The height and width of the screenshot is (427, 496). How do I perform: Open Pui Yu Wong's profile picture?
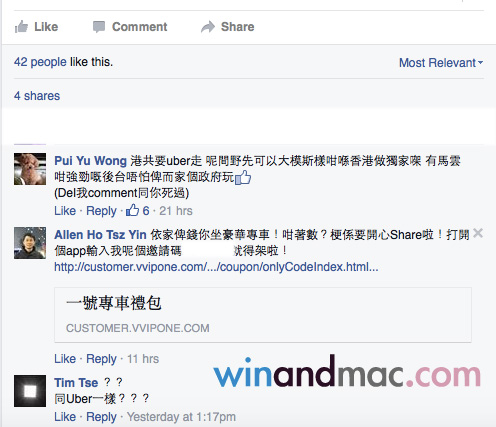tap(30, 169)
